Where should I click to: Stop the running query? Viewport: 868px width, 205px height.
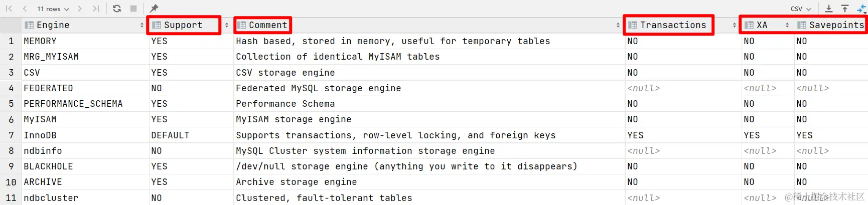[x=133, y=9]
